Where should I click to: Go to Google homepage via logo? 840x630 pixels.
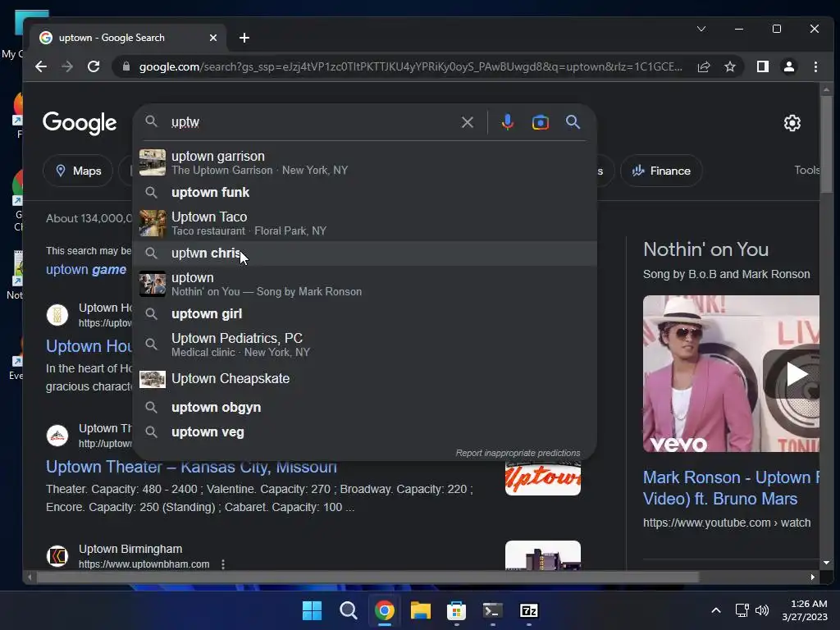pyautogui.click(x=80, y=123)
